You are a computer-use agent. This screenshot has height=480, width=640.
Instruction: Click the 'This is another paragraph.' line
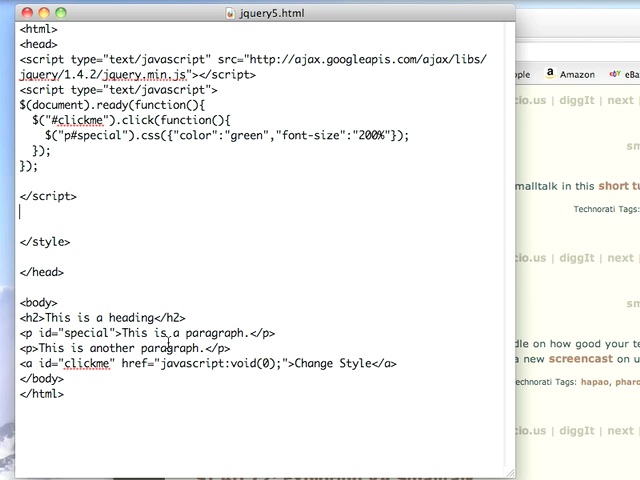coord(125,348)
